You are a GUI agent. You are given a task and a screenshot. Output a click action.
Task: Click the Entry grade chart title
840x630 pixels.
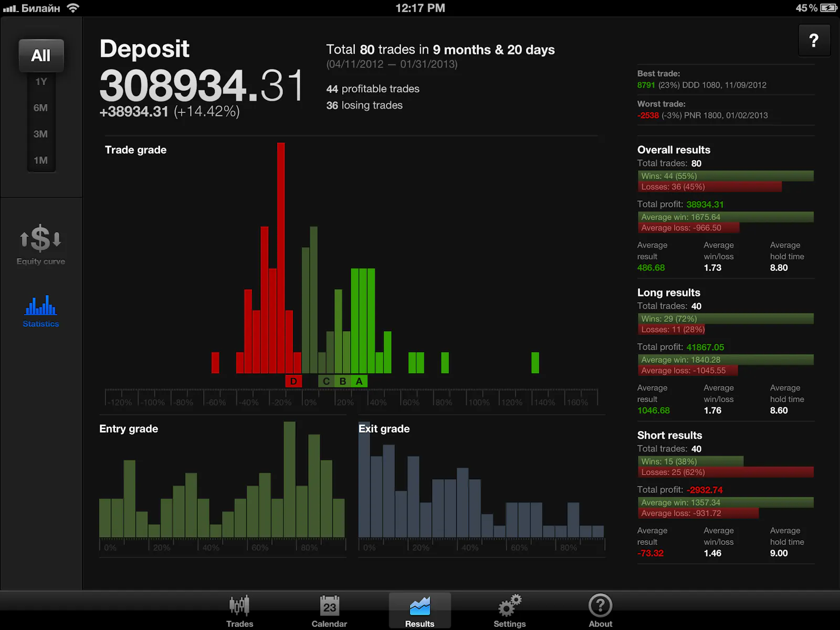[x=129, y=429]
